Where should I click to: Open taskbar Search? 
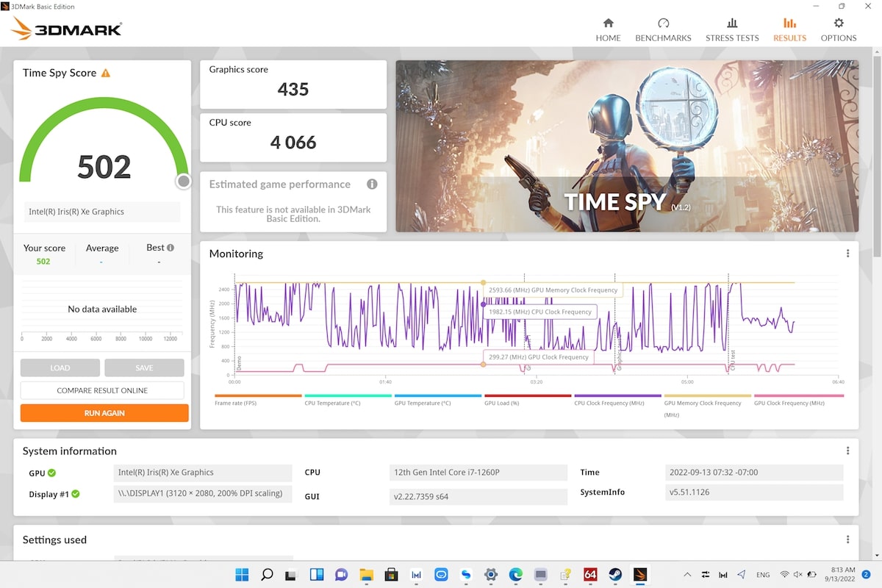pyautogui.click(x=268, y=574)
